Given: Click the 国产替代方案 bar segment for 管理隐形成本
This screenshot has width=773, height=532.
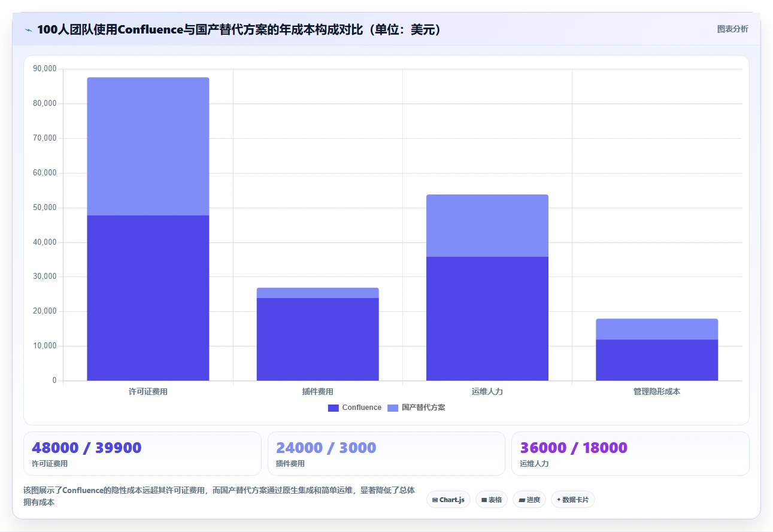Looking at the screenshot, I should coord(657,329).
